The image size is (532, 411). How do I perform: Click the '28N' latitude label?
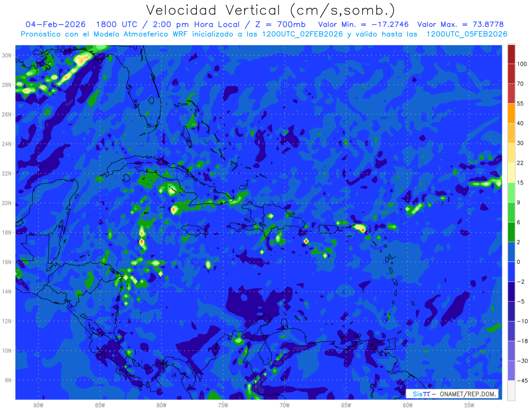tap(8, 85)
